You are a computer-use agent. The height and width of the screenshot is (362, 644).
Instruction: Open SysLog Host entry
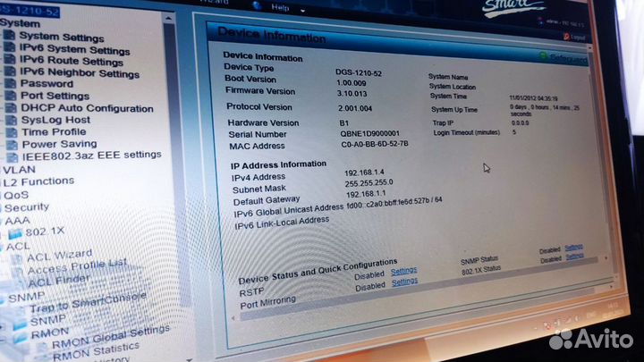click(x=55, y=120)
